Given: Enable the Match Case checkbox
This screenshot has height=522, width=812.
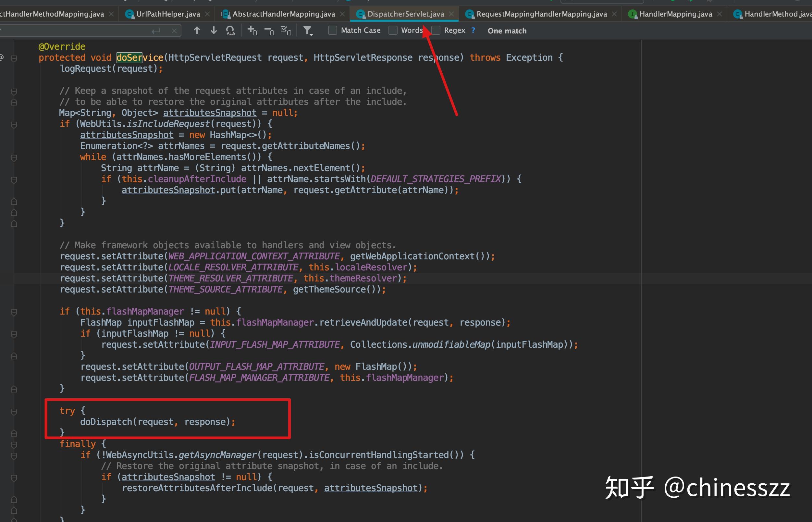Looking at the screenshot, I should tap(333, 31).
